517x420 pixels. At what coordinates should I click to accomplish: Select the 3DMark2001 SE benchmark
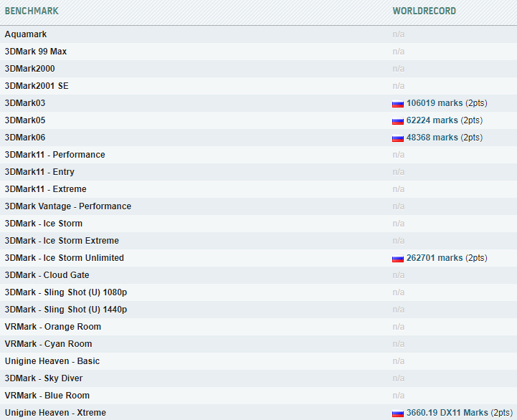coord(37,86)
